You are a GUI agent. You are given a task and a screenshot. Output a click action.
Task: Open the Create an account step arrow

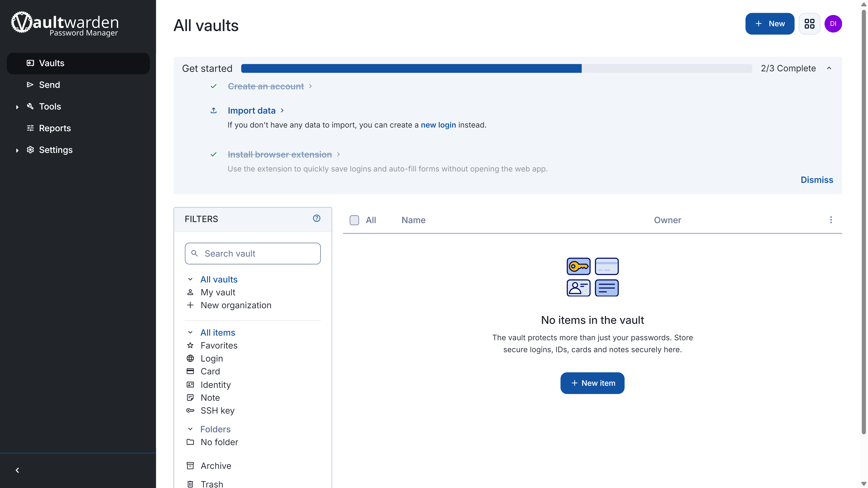pyautogui.click(x=310, y=86)
